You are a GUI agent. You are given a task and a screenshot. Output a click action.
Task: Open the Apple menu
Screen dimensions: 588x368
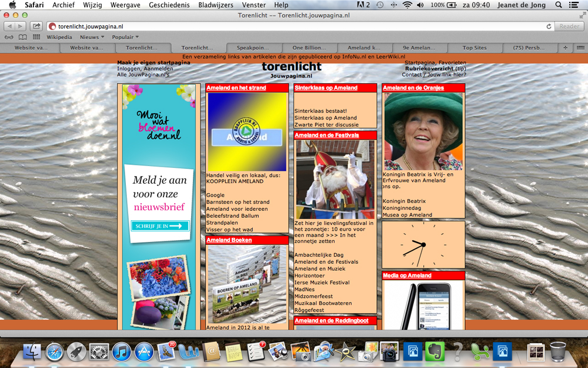point(12,5)
